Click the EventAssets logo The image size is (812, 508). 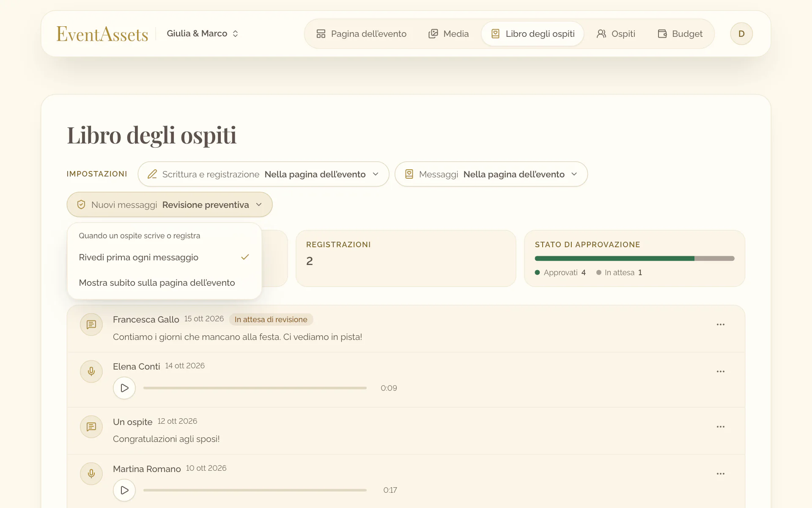tap(102, 34)
